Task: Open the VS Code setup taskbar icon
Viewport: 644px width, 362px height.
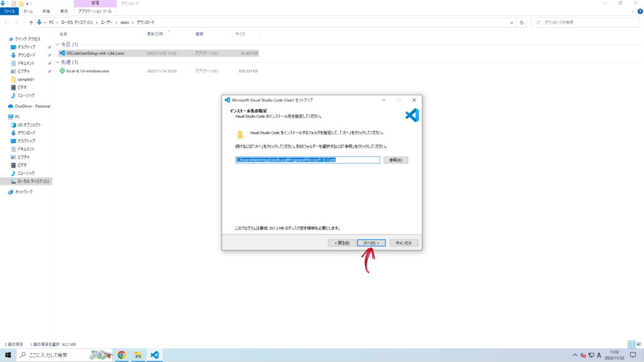Action: click(155, 355)
